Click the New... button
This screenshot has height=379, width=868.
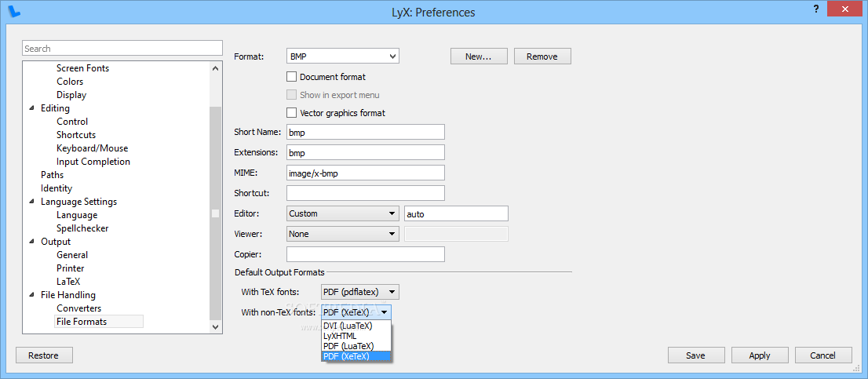pyautogui.click(x=479, y=56)
